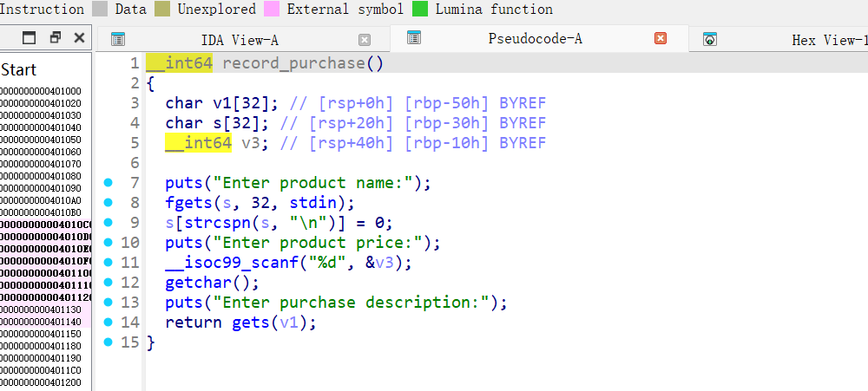This screenshot has height=391, width=868.
Task: Click the IDA View-A tab icon
Action: click(118, 39)
